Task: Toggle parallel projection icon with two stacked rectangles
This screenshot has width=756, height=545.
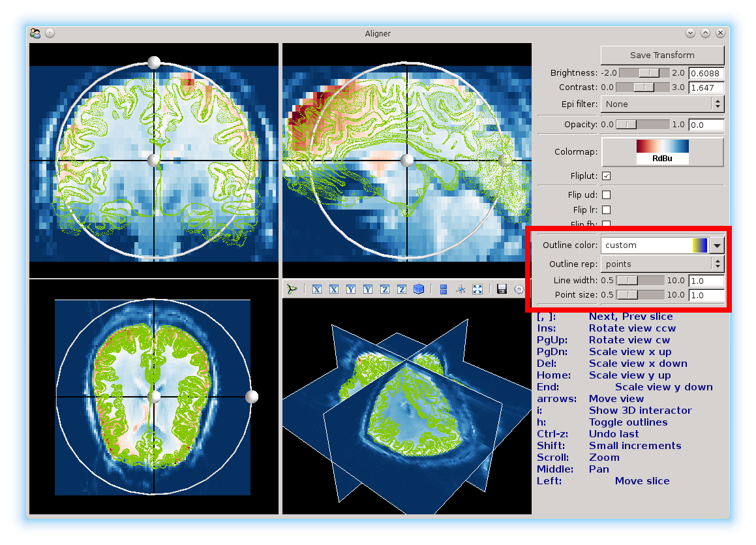Action: tap(444, 289)
